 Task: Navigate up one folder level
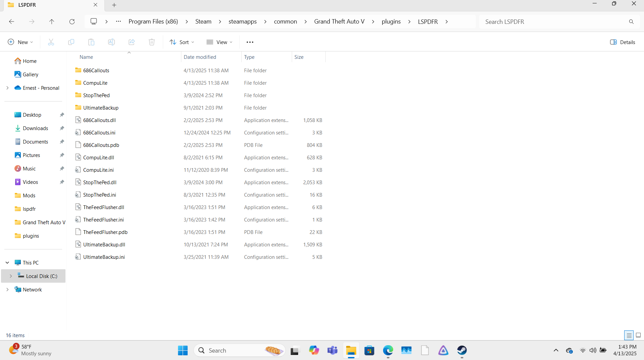coord(52,22)
